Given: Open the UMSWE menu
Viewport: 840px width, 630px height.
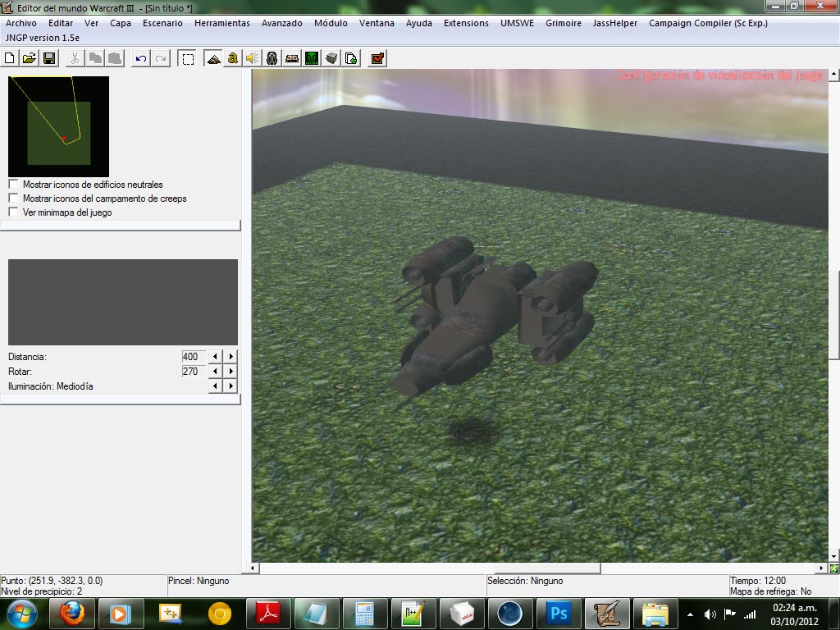Looking at the screenshot, I should (517, 23).
